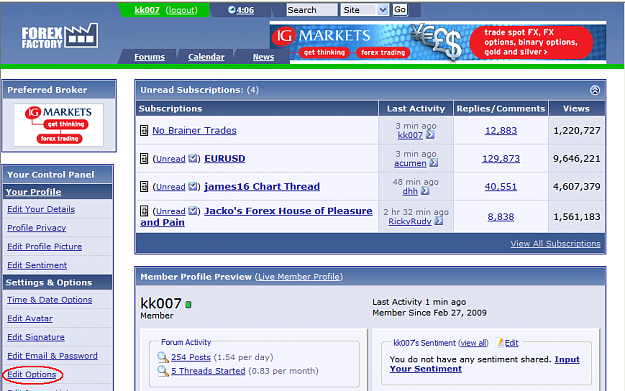Image resolution: width=625 pixels, height=391 pixels.
Task: Open the News tab
Action: 263,57
